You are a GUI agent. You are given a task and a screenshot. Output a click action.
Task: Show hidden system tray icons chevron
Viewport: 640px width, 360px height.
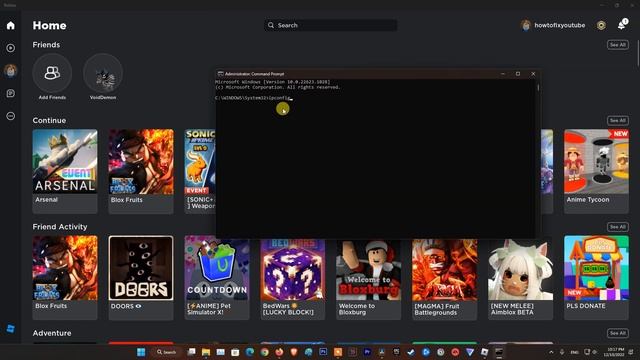(551, 352)
